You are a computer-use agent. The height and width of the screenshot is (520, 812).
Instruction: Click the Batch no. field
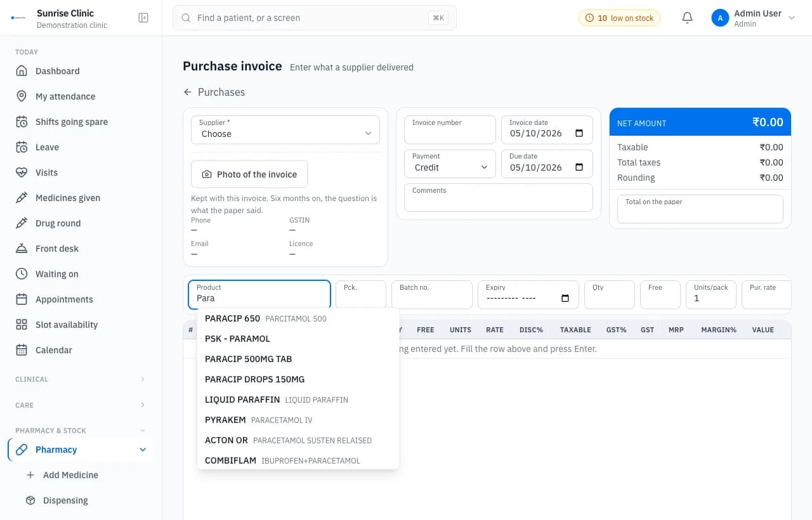click(432, 294)
